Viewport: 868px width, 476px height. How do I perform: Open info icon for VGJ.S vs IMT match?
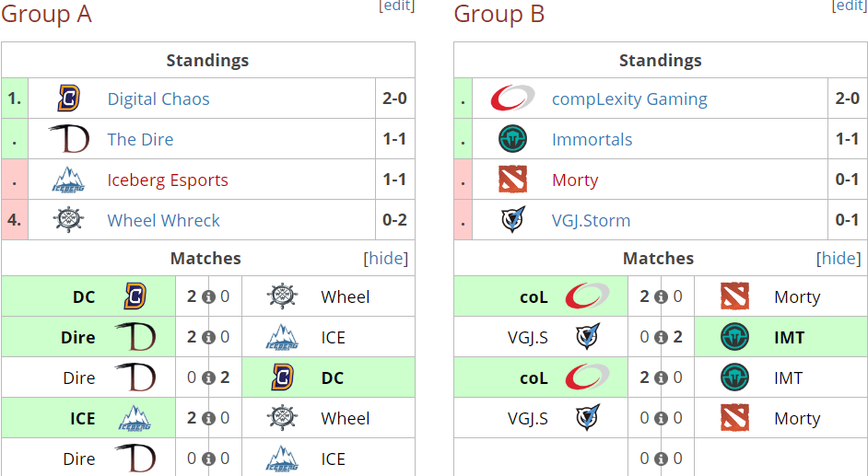[661, 337]
